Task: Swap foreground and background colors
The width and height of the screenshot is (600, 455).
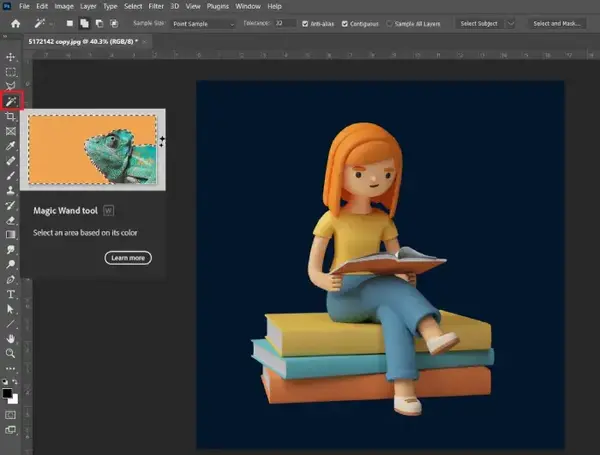Action: tap(15, 382)
